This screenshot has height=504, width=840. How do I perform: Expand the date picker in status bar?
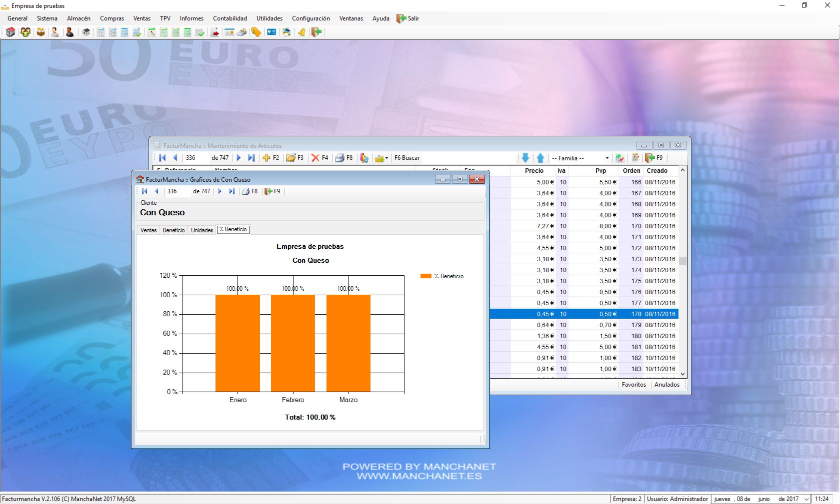point(806,499)
